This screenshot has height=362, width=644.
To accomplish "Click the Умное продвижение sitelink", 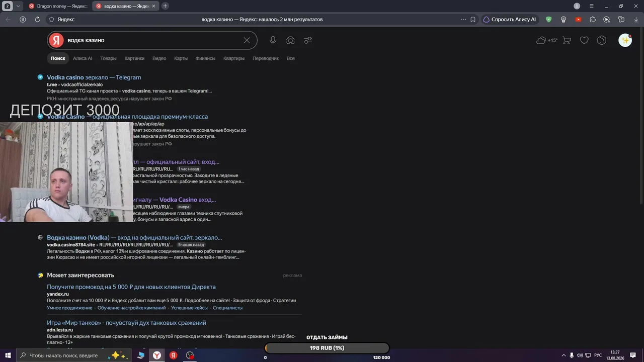I will point(69,308).
